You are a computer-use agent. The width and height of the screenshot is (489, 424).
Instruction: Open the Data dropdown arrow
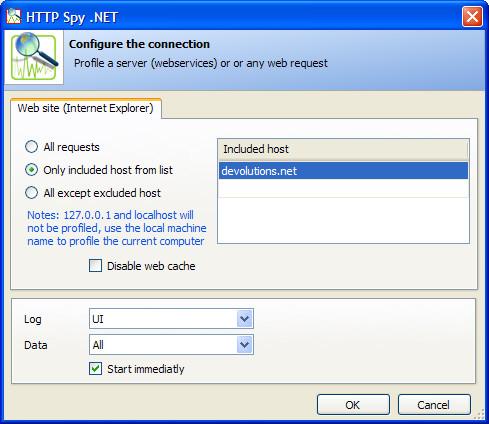coord(244,344)
